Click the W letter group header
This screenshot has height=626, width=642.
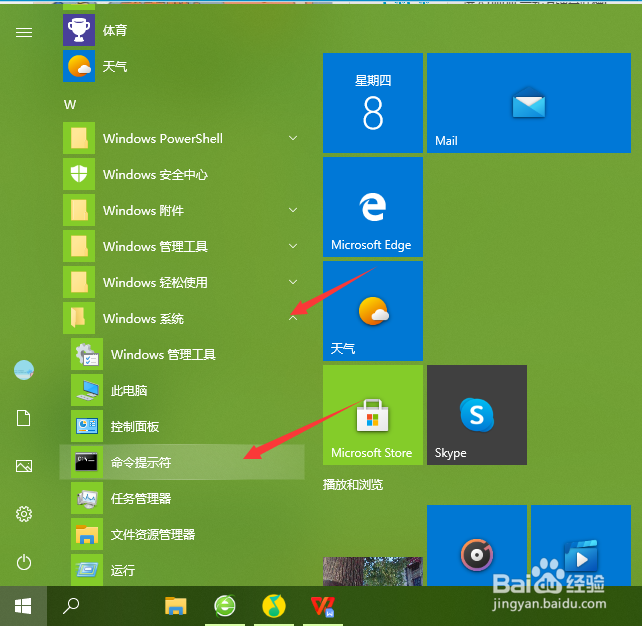70,105
